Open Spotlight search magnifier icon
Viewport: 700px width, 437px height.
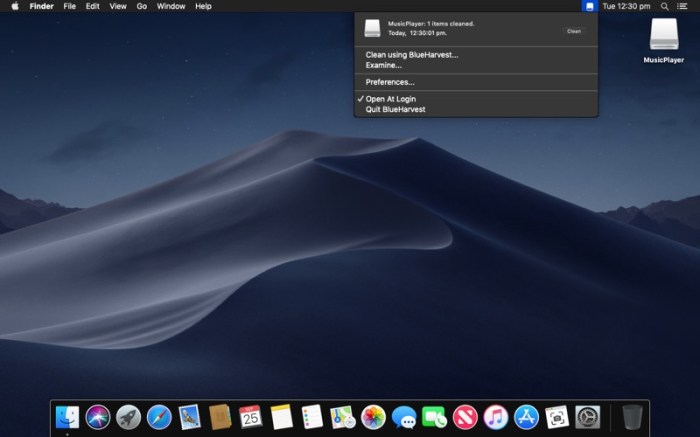pyautogui.click(x=665, y=6)
